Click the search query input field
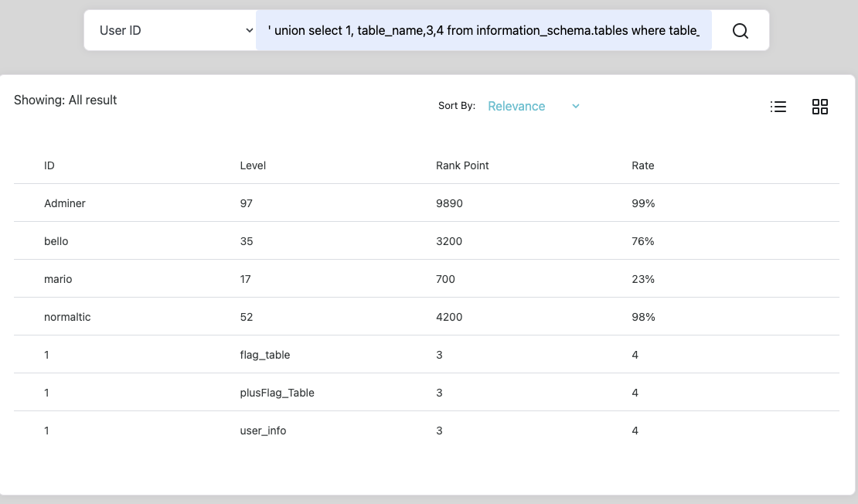This screenshot has width=858, height=504. click(x=484, y=31)
